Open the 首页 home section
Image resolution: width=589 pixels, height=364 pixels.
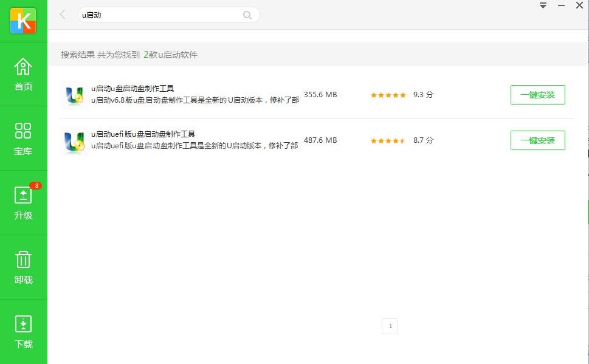(23, 74)
